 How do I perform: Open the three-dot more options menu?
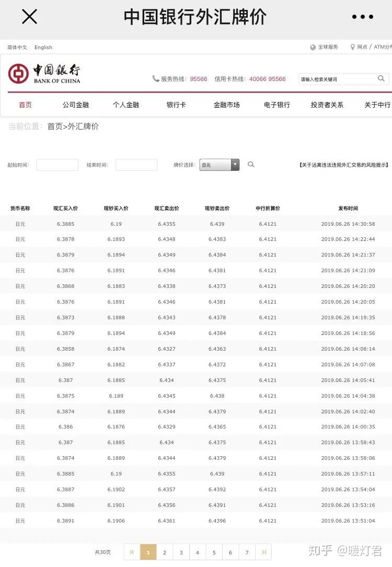click(x=363, y=17)
